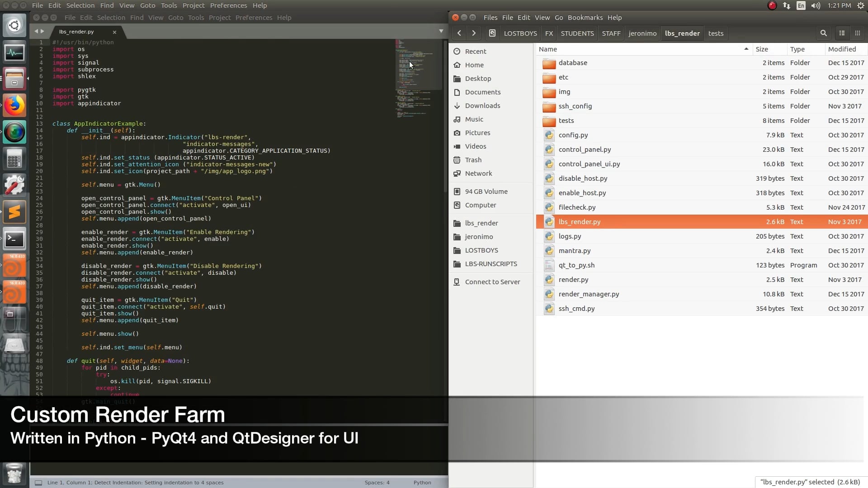This screenshot has height=488, width=868.
Task: Go back in Files window
Action: click(x=459, y=33)
